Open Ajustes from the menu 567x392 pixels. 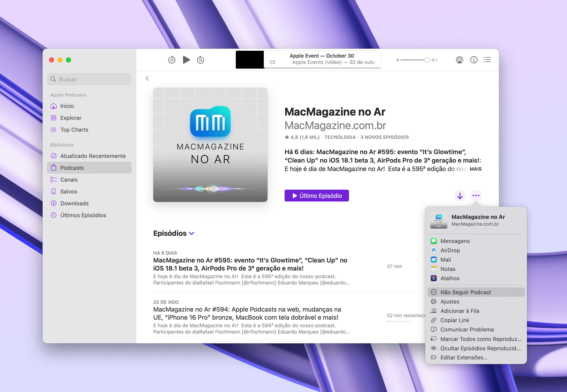click(x=476, y=301)
